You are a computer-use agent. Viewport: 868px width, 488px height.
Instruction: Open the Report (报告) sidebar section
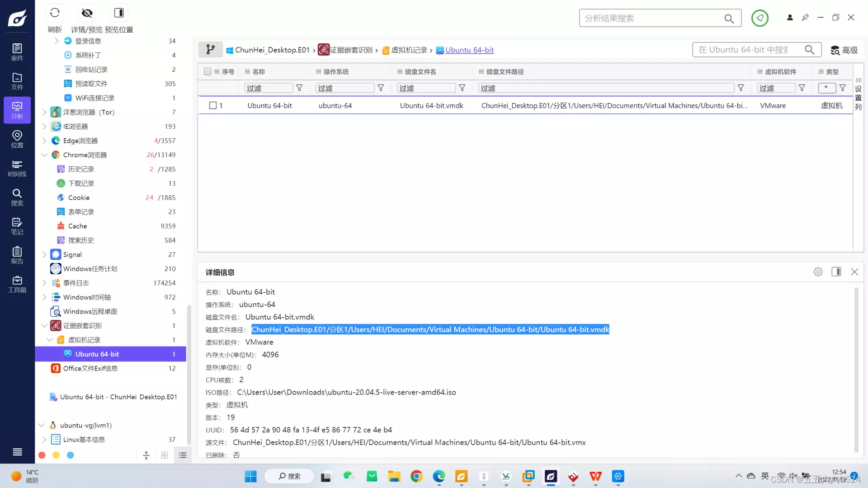click(x=17, y=255)
